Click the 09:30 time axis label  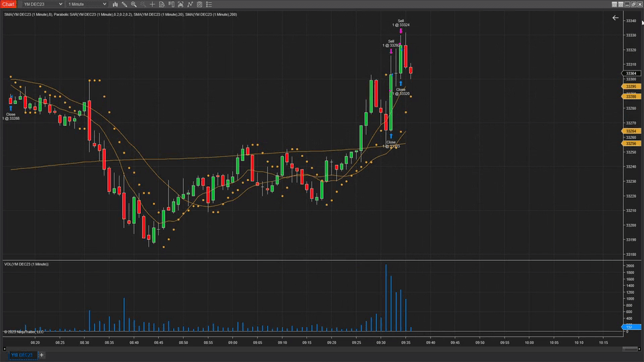click(x=381, y=343)
